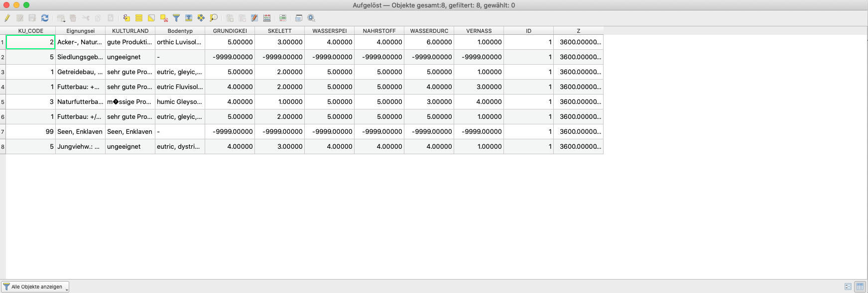Open conditional formatting panel
Viewport: 868px width, 293px height.
283,18
